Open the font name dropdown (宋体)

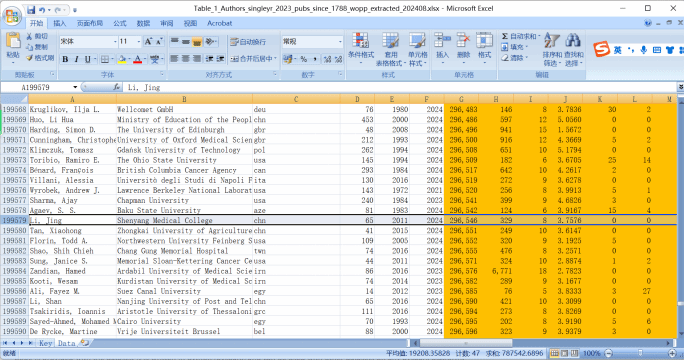coord(115,41)
